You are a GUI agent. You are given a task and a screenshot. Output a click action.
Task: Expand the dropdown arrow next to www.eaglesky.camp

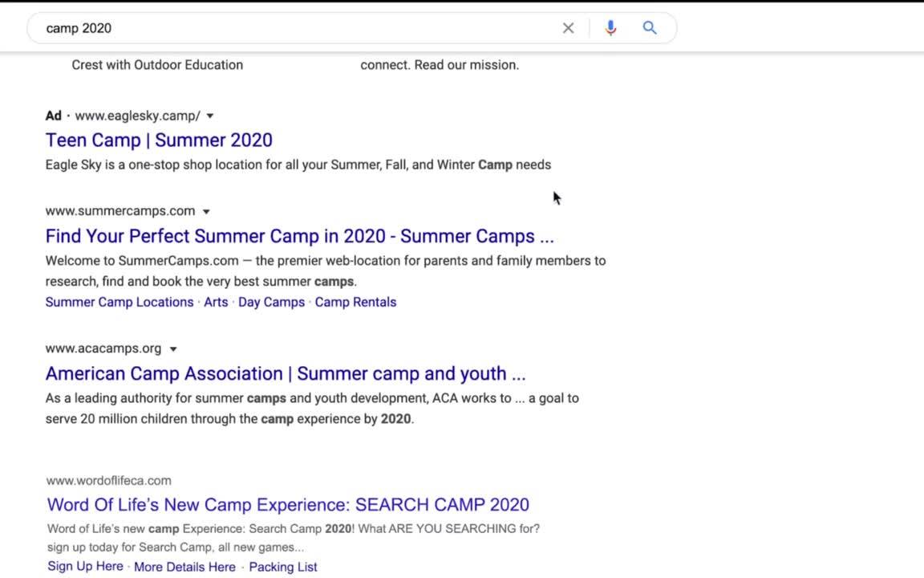(210, 116)
